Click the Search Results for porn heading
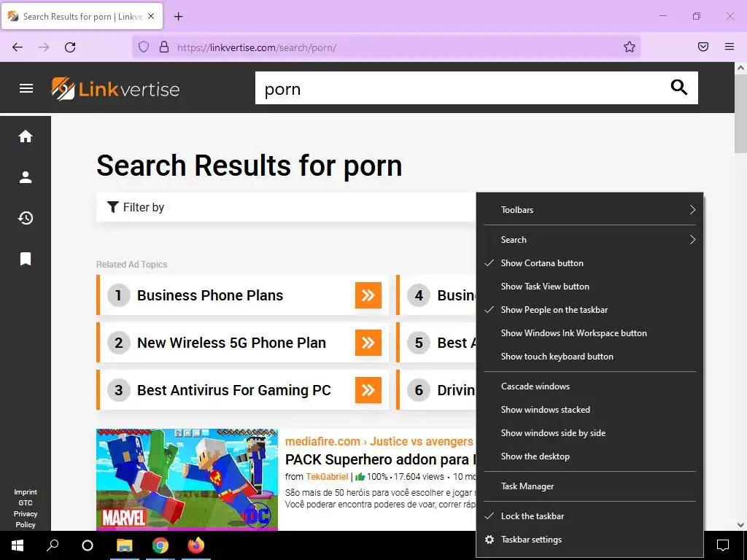Image resolution: width=747 pixels, height=560 pixels. click(x=249, y=166)
